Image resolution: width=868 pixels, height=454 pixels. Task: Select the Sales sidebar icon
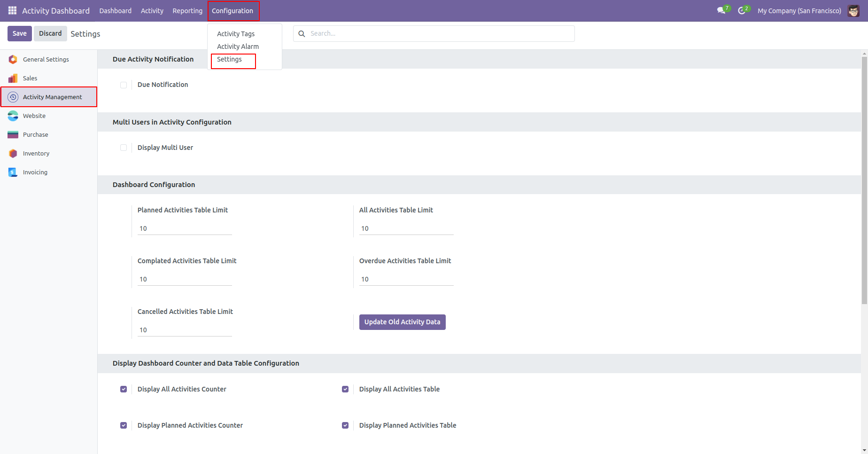pos(13,78)
